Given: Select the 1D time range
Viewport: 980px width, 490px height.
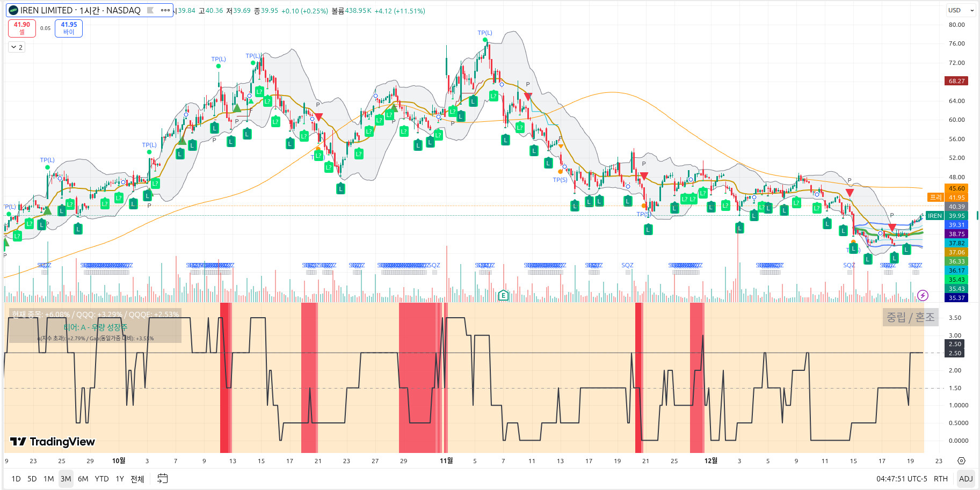Looking at the screenshot, I should 16,479.
